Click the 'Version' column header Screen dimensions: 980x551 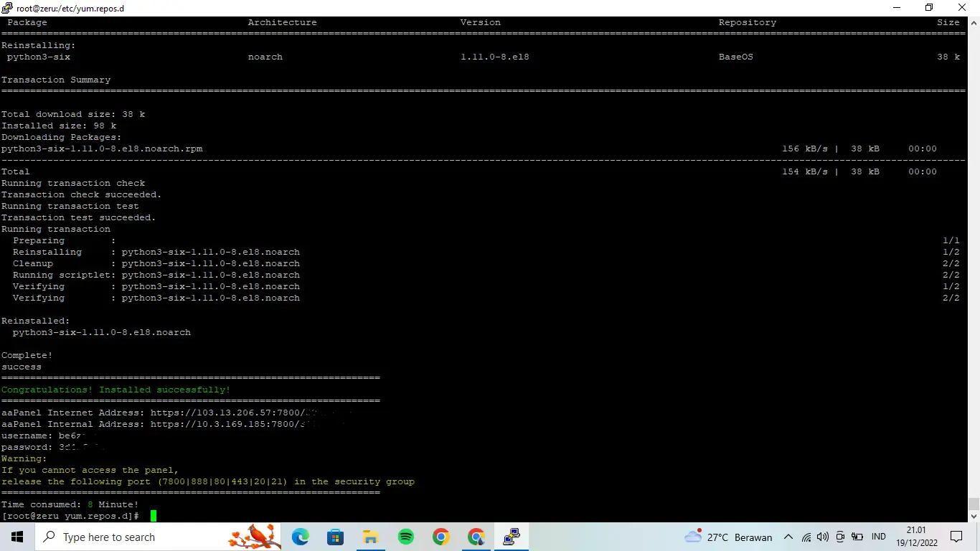tap(481, 22)
